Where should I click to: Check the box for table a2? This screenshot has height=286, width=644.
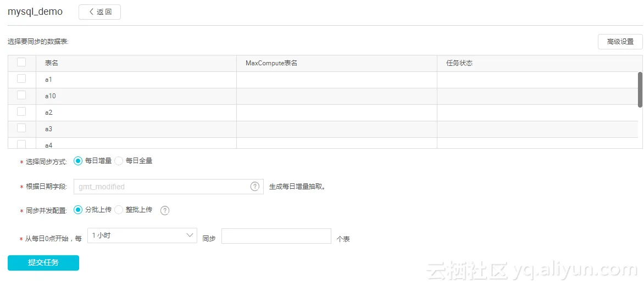(x=21, y=111)
